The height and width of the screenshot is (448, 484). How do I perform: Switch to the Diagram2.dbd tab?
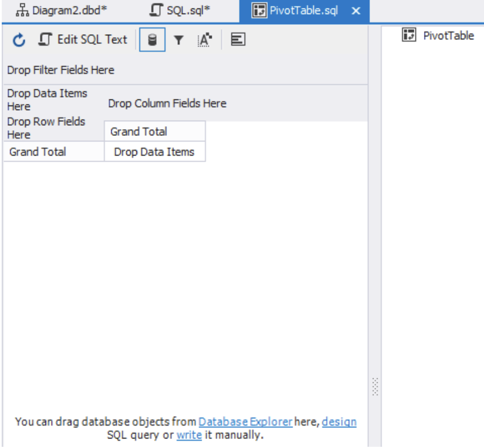[x=61, y=11]
